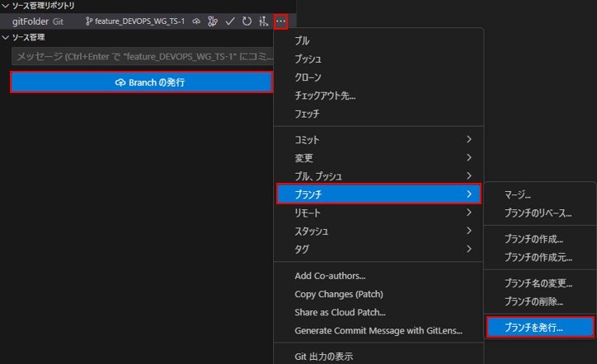Viewport: 597px width, 364px height.
Task: Choose Git 出力の表示 menu entry
Action: (x=378, y=357)
